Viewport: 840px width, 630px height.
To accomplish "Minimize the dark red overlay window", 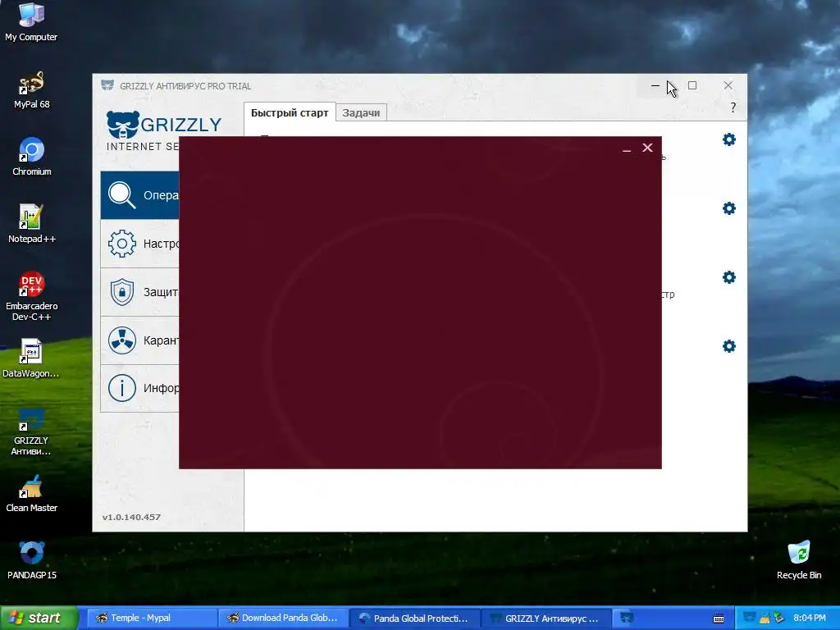I will (x=626, y=149).
